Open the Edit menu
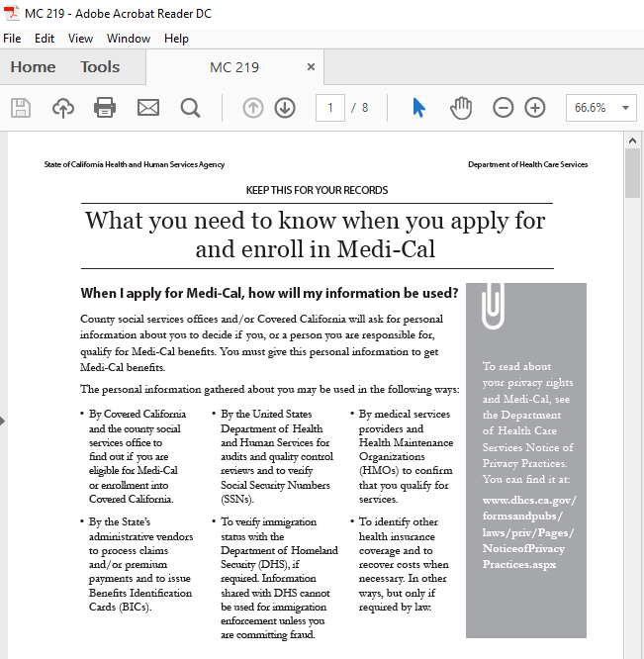Screen dimensions: 644x659 coord(45,39)
